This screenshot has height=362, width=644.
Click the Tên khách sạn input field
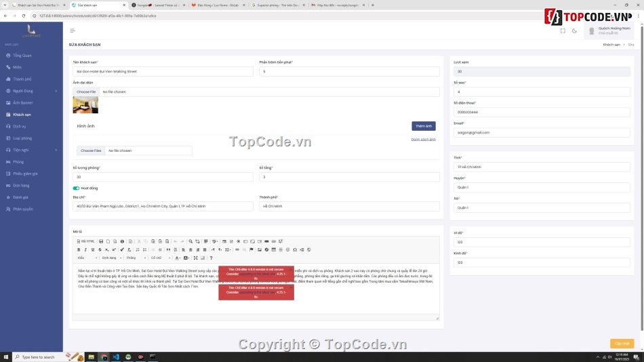pyautogui.click(x=163, y=71)
